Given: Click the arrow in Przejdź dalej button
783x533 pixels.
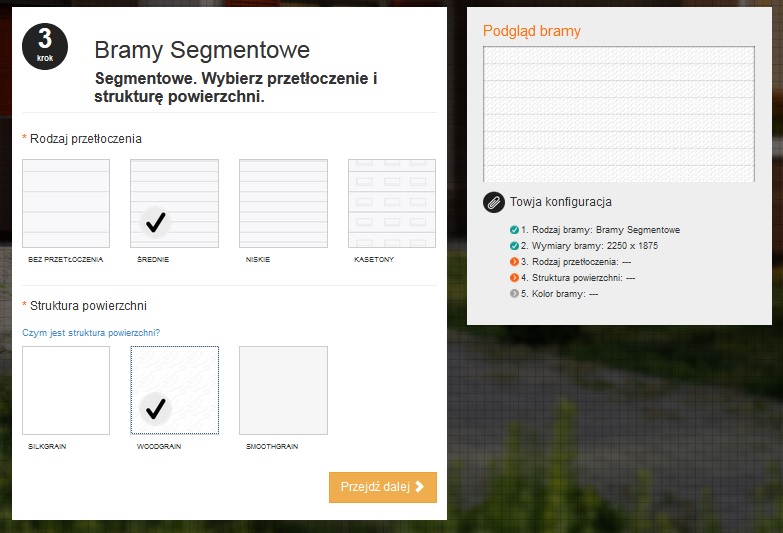Looking at the screenshot, I should coord(419,487).
